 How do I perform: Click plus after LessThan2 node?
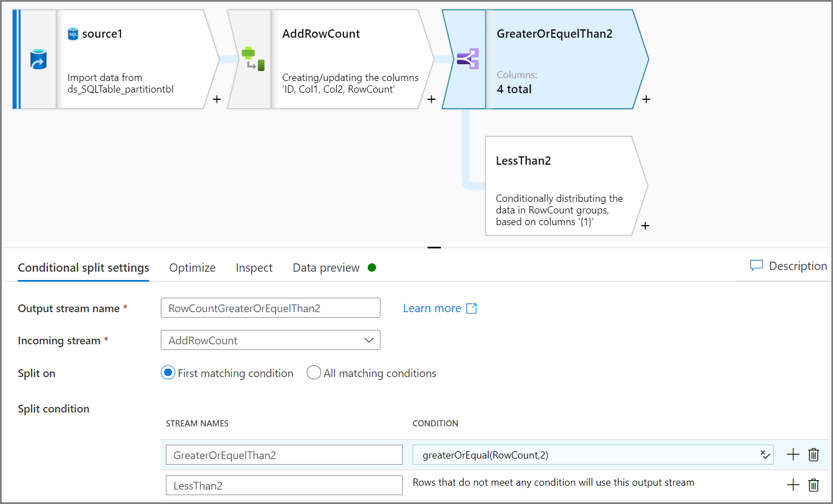pos(645,226)
